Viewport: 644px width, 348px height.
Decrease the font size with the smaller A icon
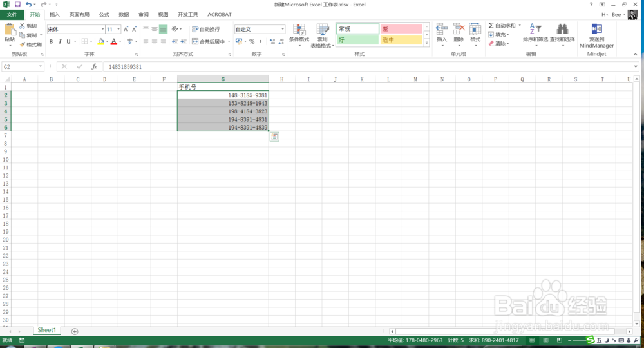[134, 29]
